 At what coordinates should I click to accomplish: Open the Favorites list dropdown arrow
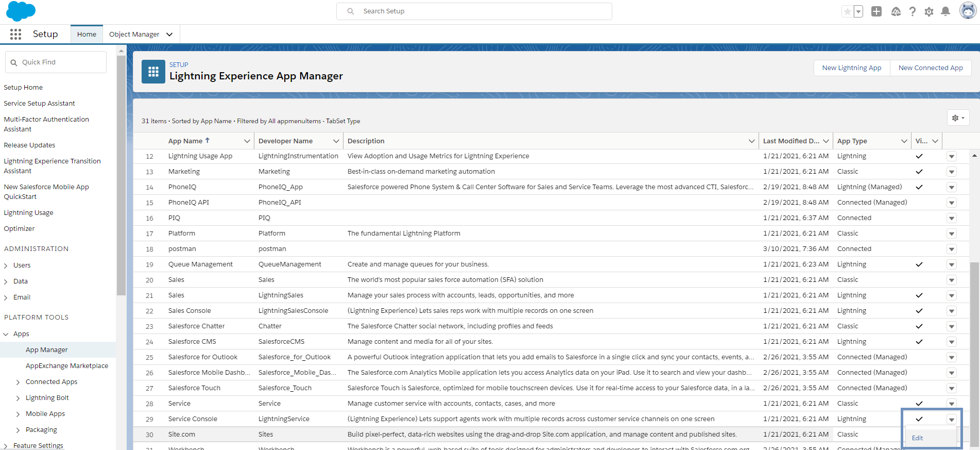coord(858,11)
